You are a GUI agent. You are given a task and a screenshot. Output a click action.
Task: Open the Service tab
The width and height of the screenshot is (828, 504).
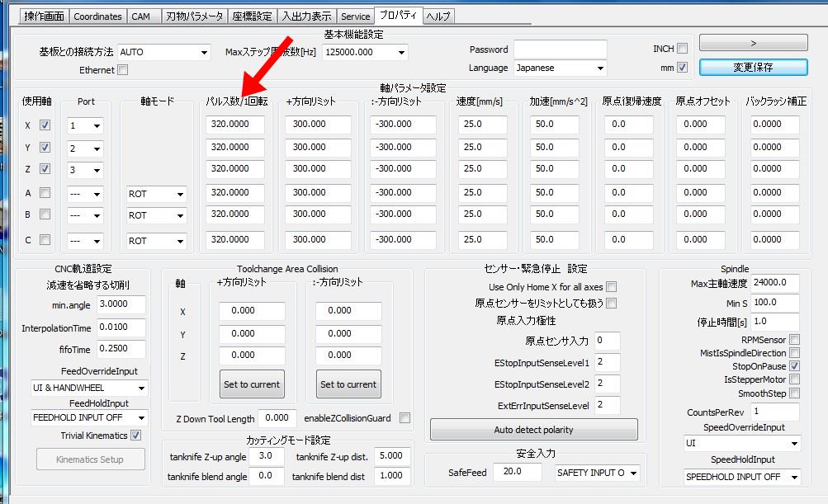[x=355, y=16]
